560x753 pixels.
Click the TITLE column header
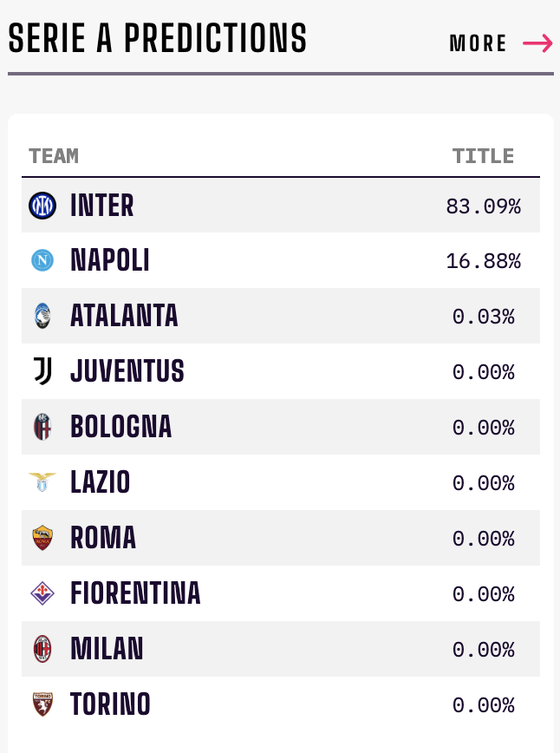(x=483, y=156)
